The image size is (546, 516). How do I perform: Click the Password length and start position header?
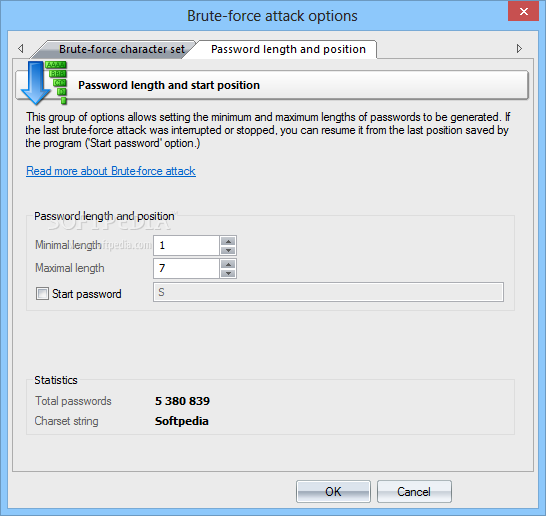(x=169, y=85)
